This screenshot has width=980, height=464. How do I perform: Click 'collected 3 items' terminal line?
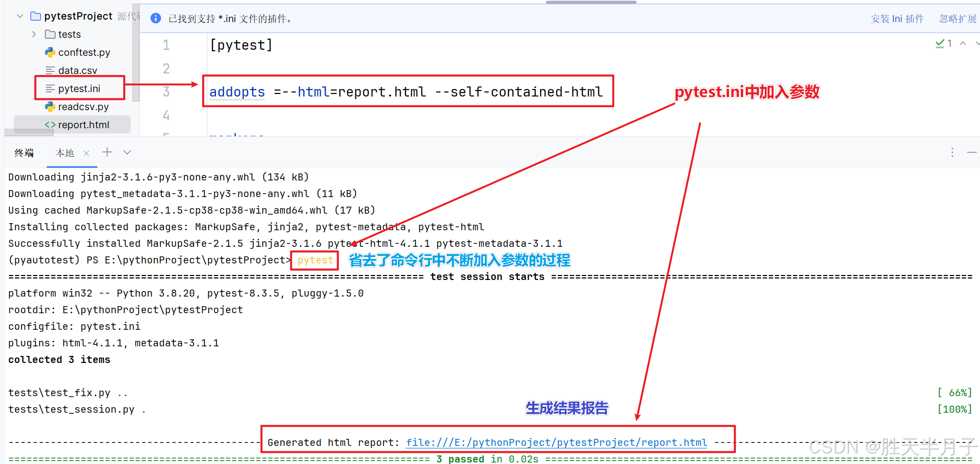59,359
